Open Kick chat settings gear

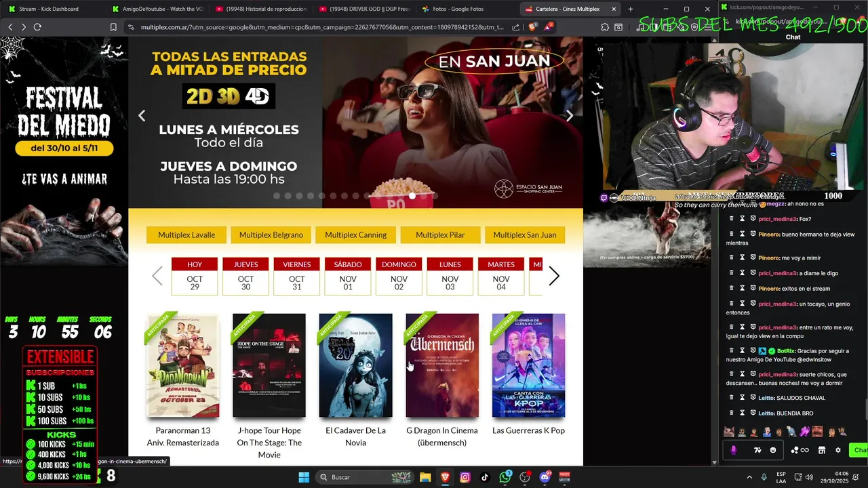pos(838,450)
